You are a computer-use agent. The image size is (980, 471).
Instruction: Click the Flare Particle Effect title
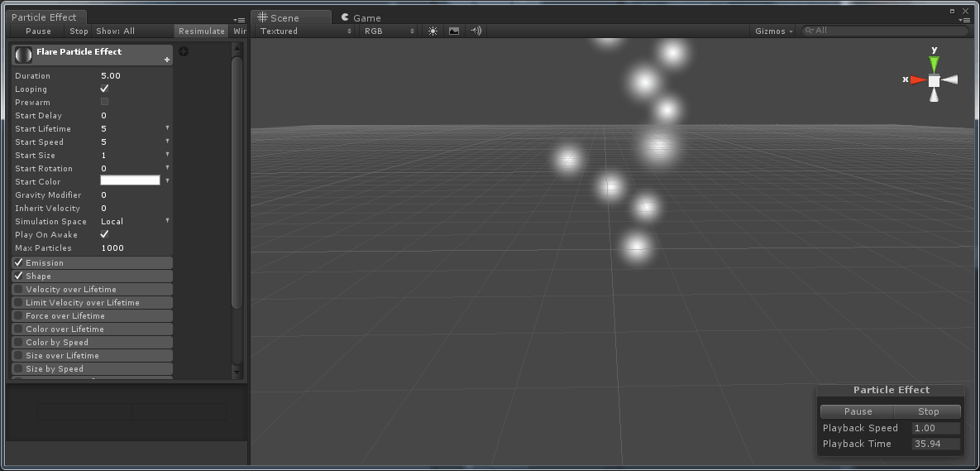(x=79, y=51)
